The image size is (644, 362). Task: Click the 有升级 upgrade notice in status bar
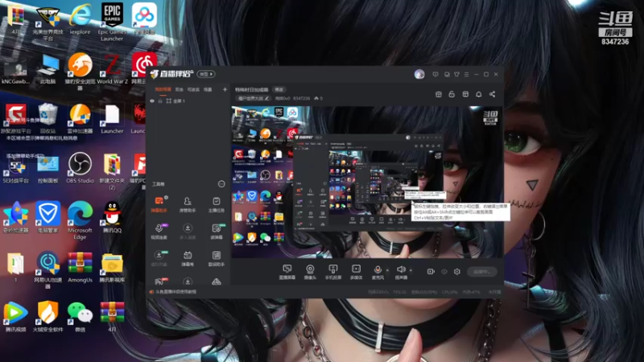click(494, 292)
